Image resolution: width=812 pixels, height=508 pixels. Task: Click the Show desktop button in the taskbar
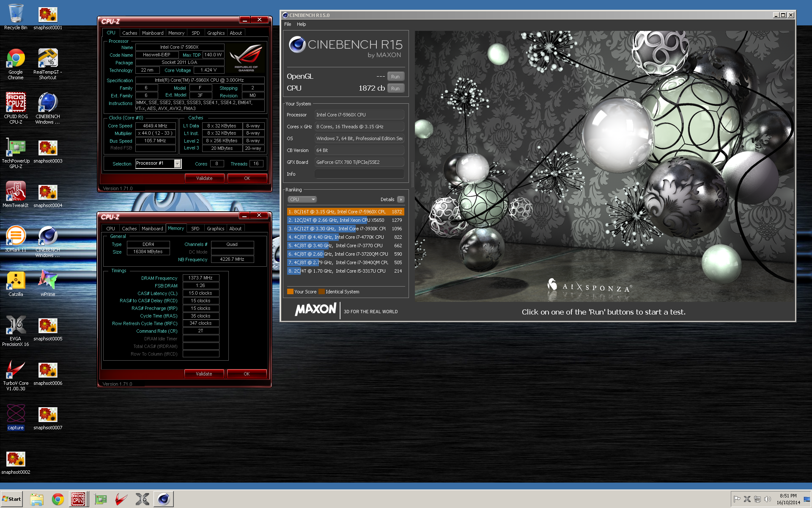pos(807,499)
